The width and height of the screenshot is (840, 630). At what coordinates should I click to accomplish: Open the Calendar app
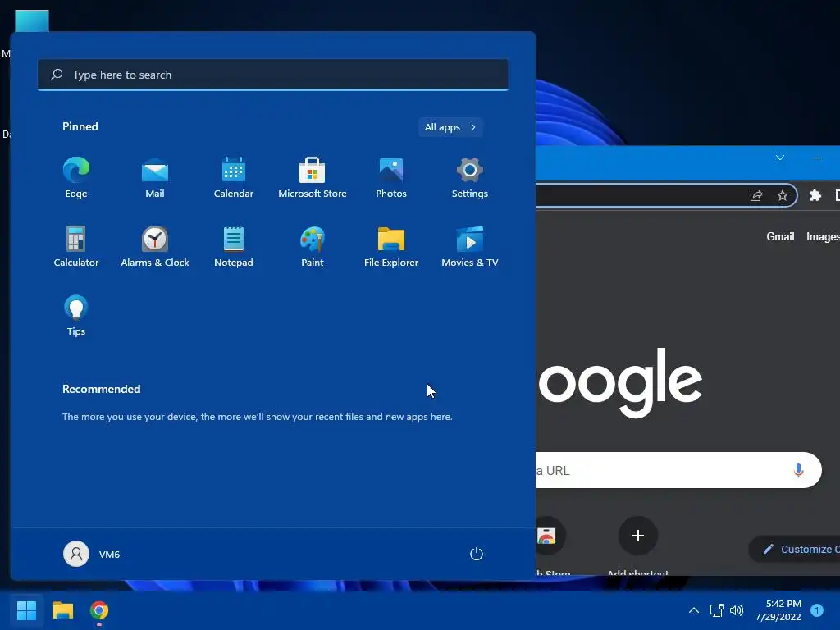pos(234,178)
